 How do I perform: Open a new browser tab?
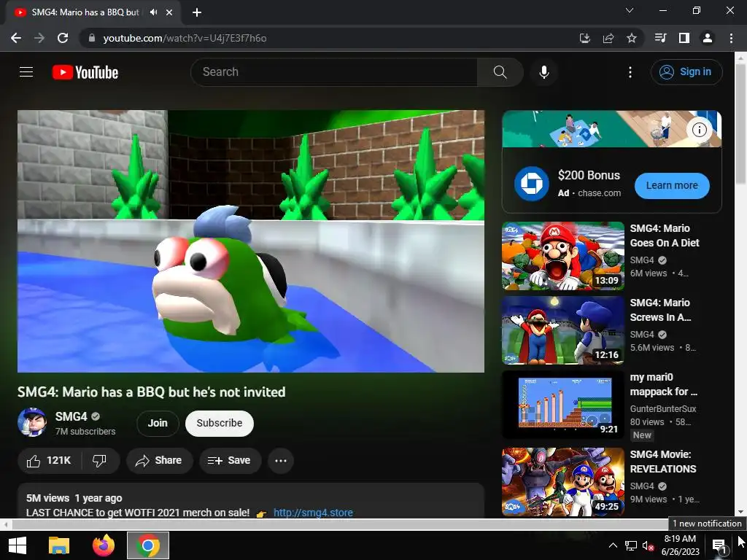coord(197,12)
